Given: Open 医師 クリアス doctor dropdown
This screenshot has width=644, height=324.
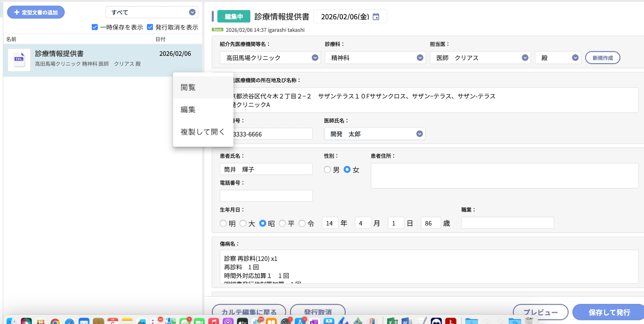Looking at the screenshot, I should pyautogui.click(x=480, y=58).
